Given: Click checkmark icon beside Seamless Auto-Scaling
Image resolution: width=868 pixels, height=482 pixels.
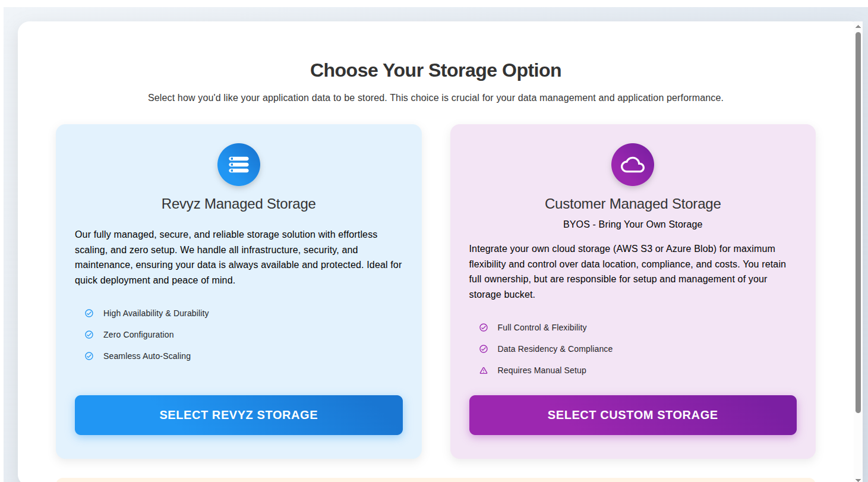Looking at the screenshot, I should (89, 356).
